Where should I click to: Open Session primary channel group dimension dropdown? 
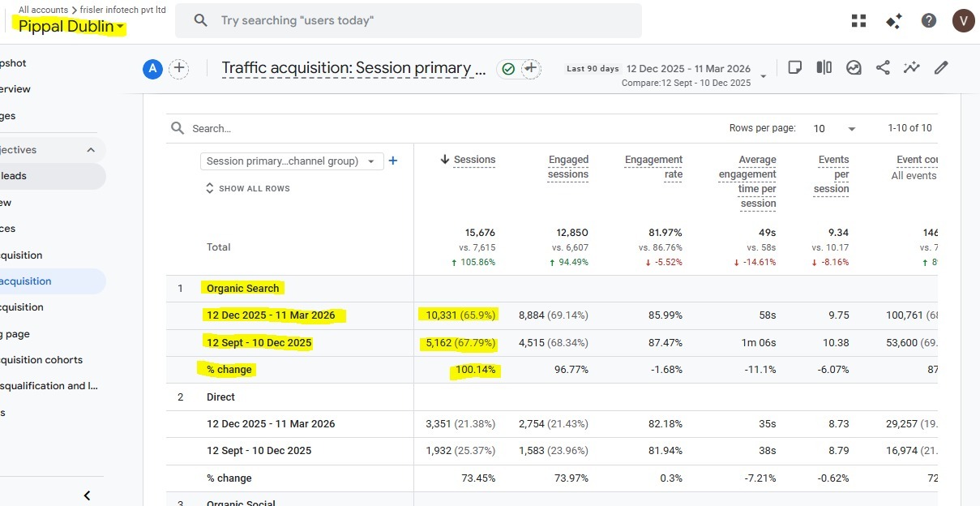292,161
